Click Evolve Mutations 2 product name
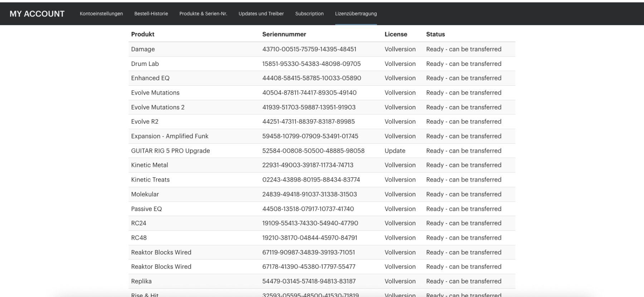 pyautogui.click(x=158, y=107)
